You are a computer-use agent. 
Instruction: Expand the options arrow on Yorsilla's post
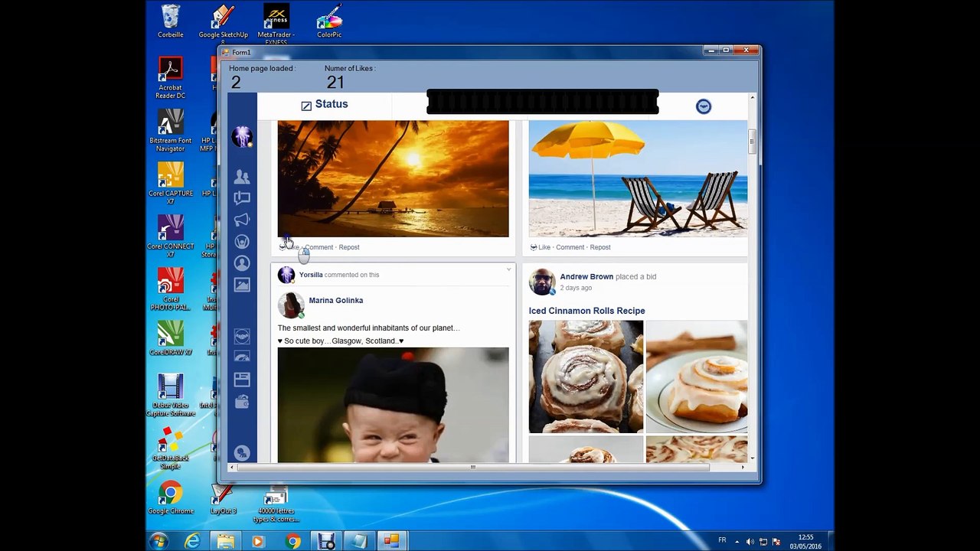click(508, 269)
